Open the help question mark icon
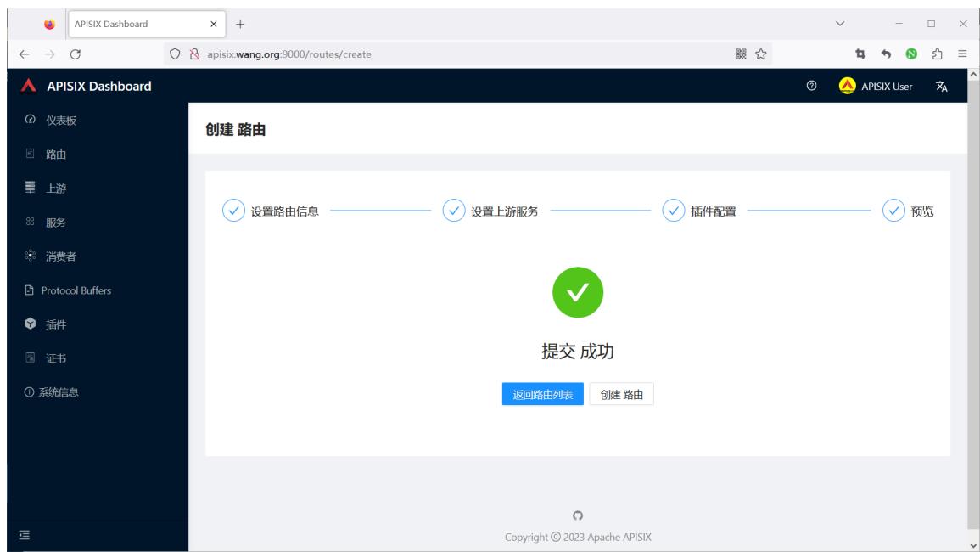 click(811, 86)
